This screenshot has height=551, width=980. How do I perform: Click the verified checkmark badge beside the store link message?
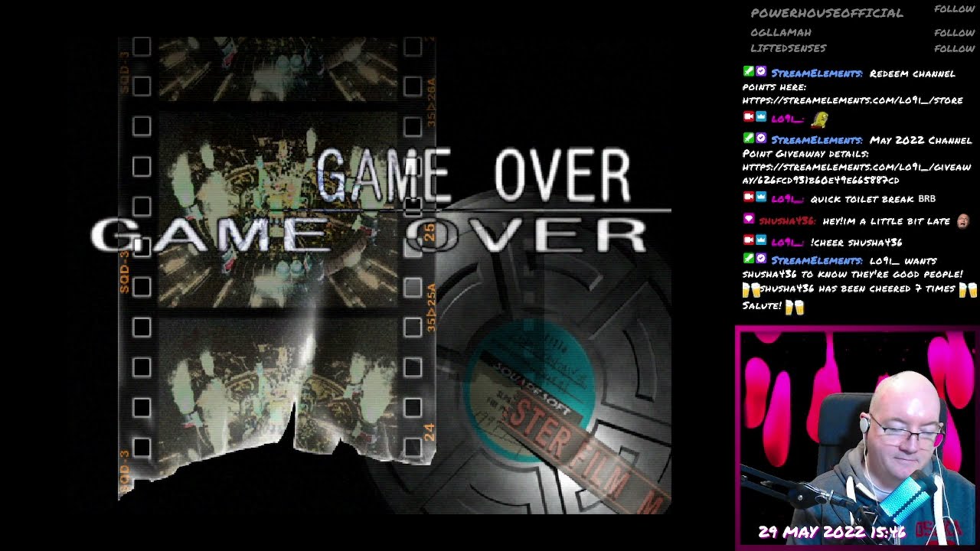761,72
